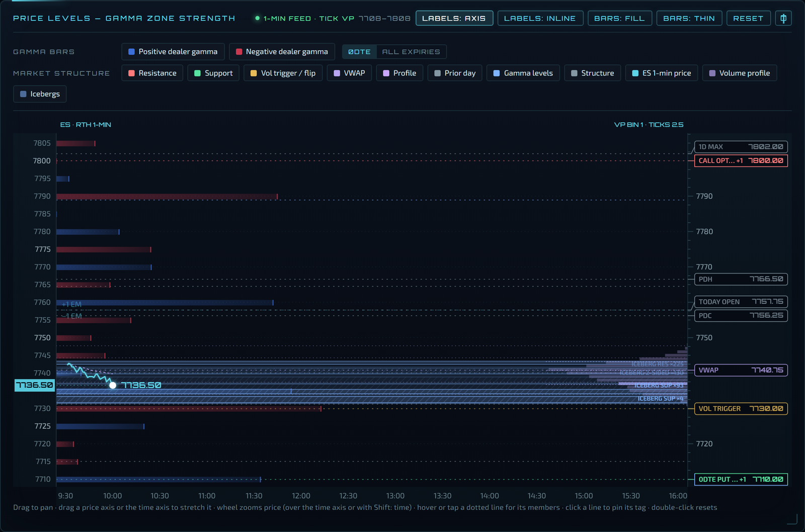Click the VP BIN 1 · TICKS 2.5 label
805x532 pixels.
pos(649,125)
